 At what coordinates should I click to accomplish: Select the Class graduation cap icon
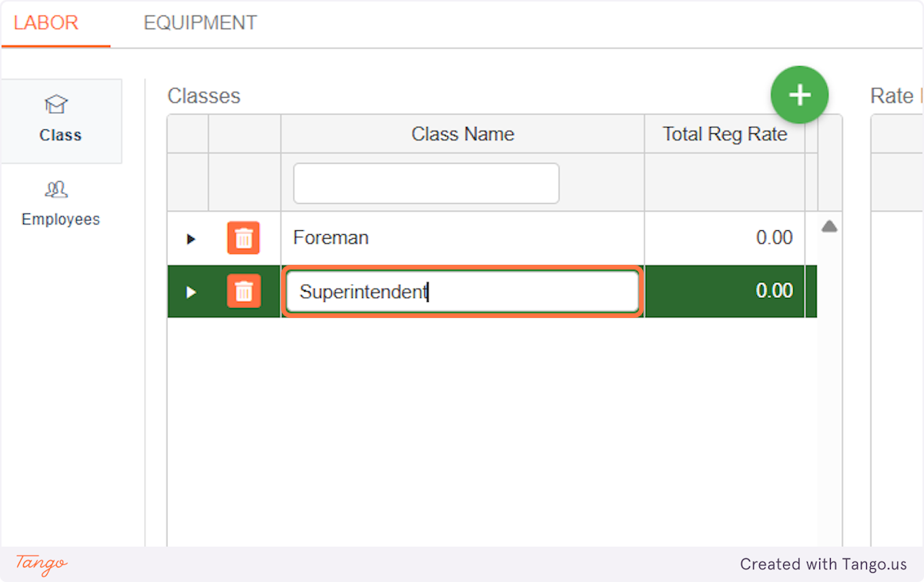[57, 105]
